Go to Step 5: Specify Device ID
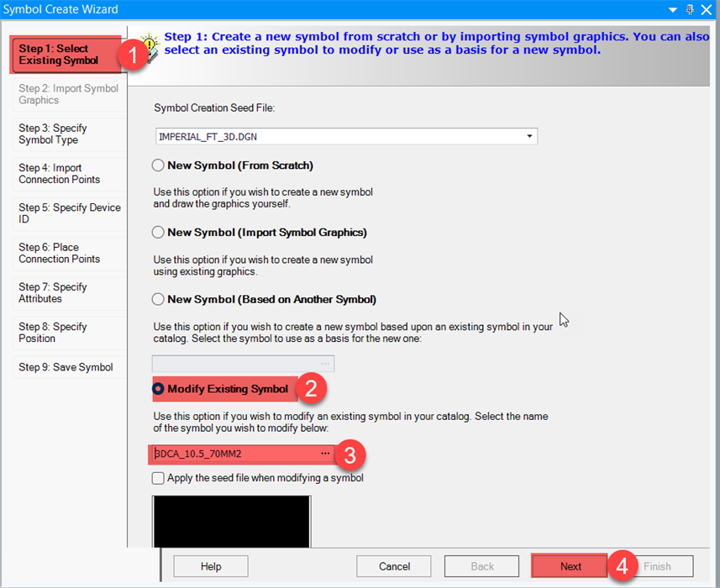The width and height of the screenshot is (720, 588). point(69,213)
